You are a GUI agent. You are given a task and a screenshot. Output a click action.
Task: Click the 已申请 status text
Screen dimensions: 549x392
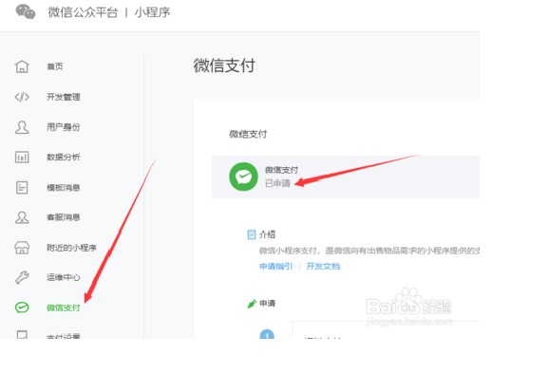click(x=277, y=183)
